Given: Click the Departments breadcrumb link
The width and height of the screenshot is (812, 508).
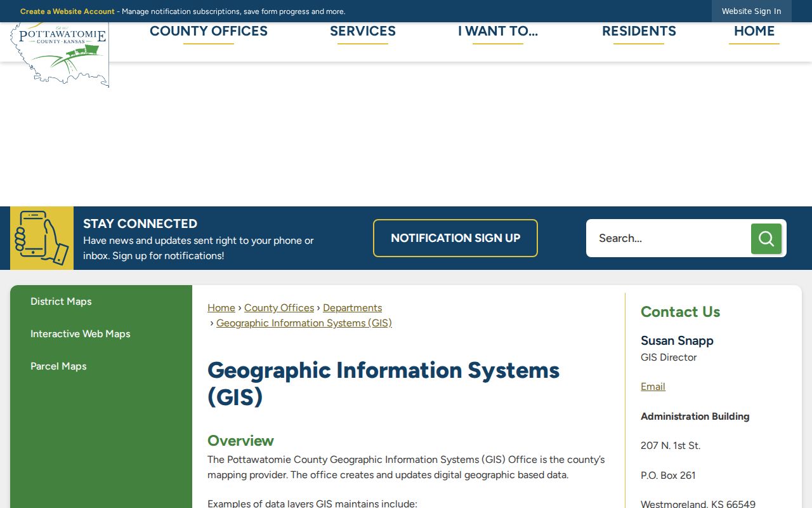Looking at the screenshot, I should point(352,308).
